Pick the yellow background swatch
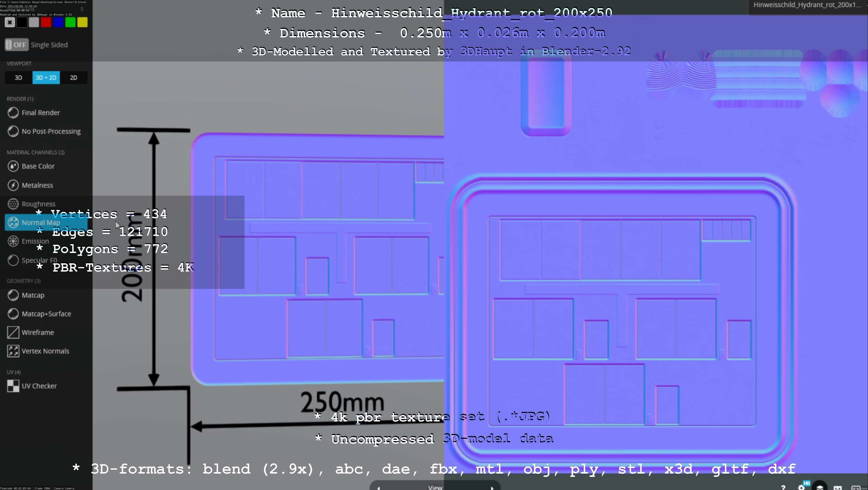Viewport: 868px width, 490px height. point(83,22)
